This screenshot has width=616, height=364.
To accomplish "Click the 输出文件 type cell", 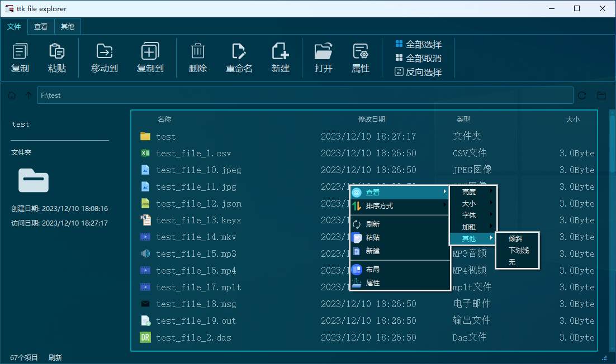I will [471, 320].
